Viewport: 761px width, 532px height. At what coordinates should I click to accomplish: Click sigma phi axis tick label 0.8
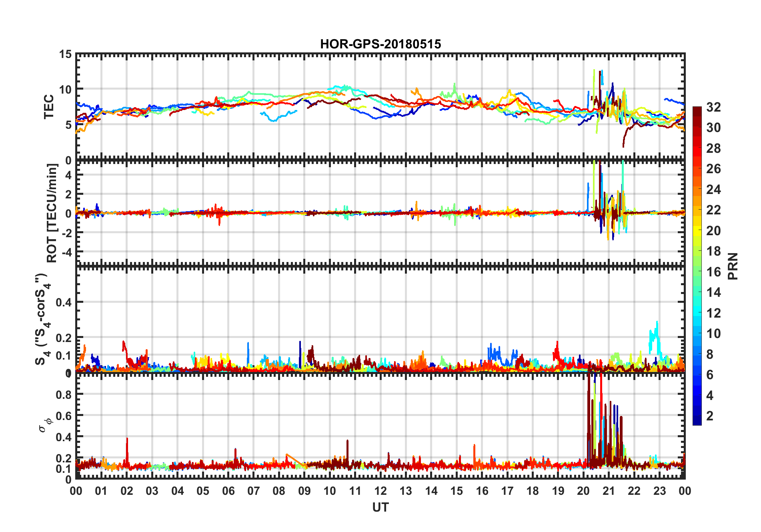coord(64,394)
